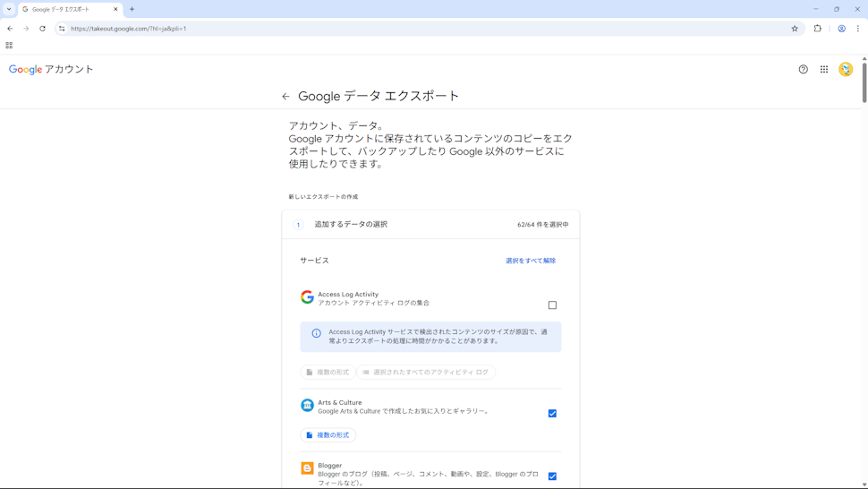
Task: Reload the Takeout page
Action: pyautogui.click(x=42, y=29)
